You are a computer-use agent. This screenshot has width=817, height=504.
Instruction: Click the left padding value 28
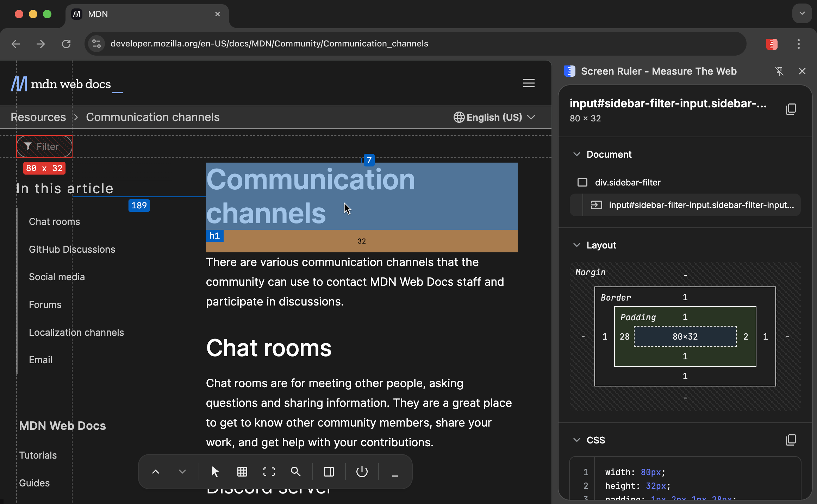pos(624,337)
